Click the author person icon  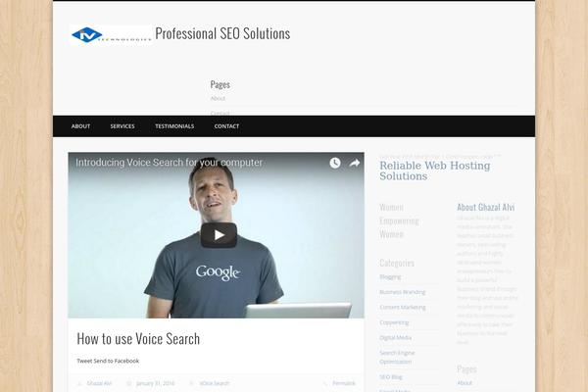click(x=79, y=383)
